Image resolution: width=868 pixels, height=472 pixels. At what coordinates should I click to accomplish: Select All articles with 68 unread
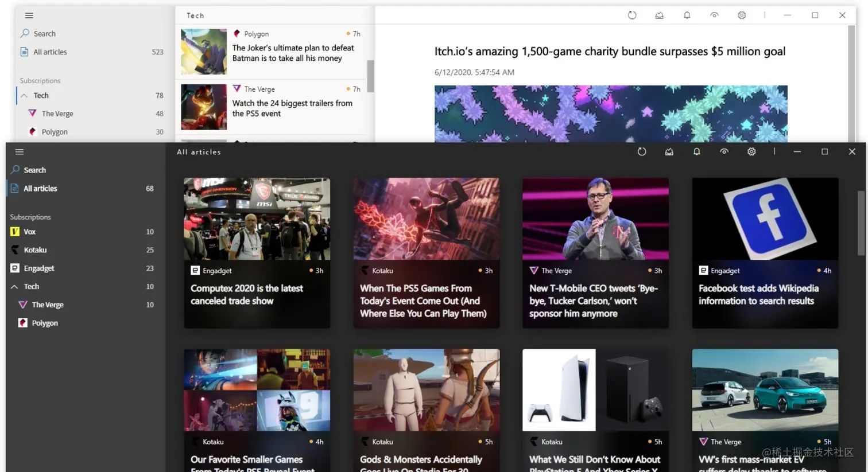[86, 188]
